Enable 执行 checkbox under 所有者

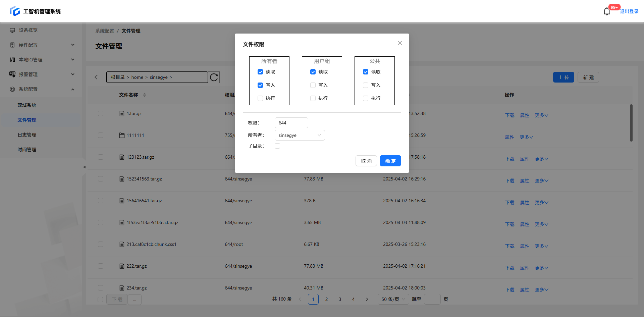tap(260, 98)
